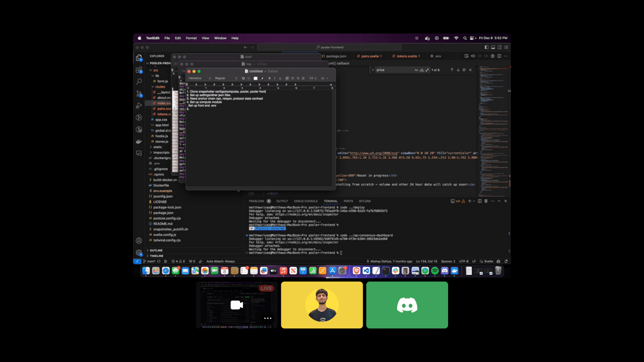Toggle Match Case in the find widget

[x=416, y=70]
